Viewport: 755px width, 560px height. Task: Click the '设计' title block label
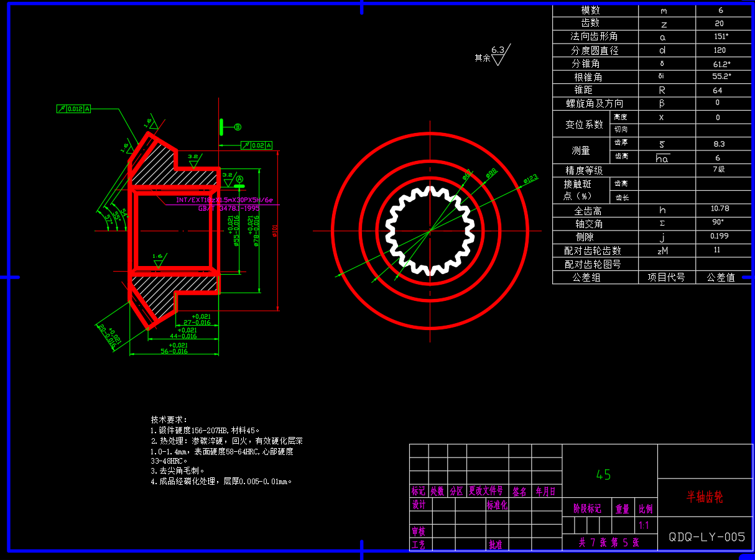(x=419, y=504)
